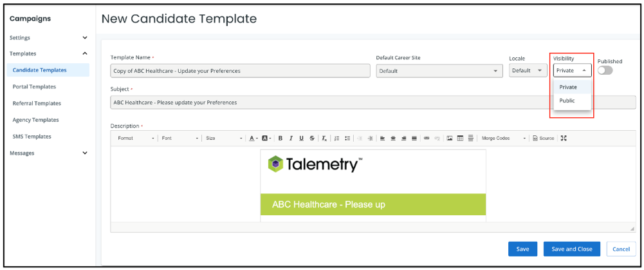The height and width of the screenshot is (270, 644).
Task: Open the text color picker
Action: pos(253,139)
